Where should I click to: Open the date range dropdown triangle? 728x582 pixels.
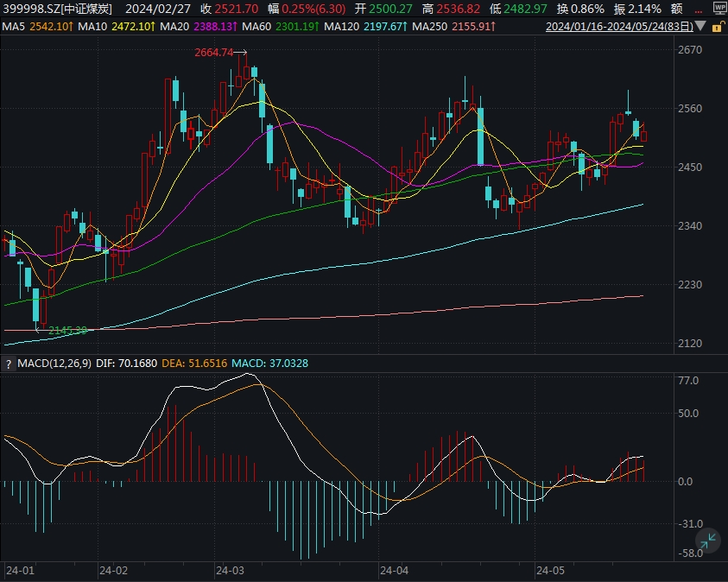click(x=701, y=26)
